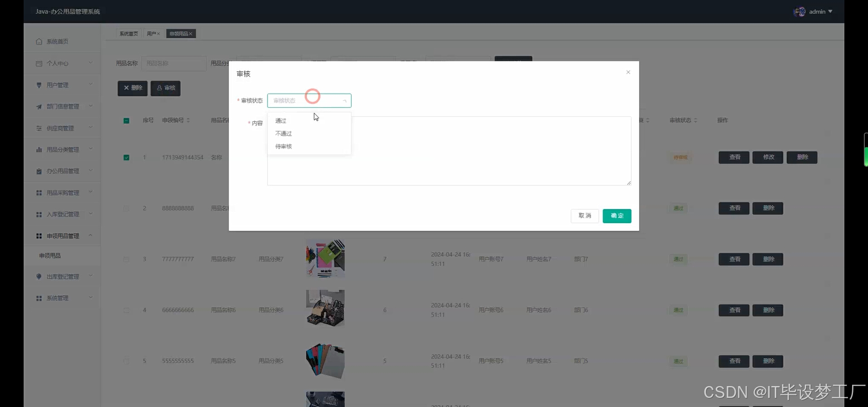
Task: Click the 系统首页 home icon in sidebar
Action: (x=39, y=41)
